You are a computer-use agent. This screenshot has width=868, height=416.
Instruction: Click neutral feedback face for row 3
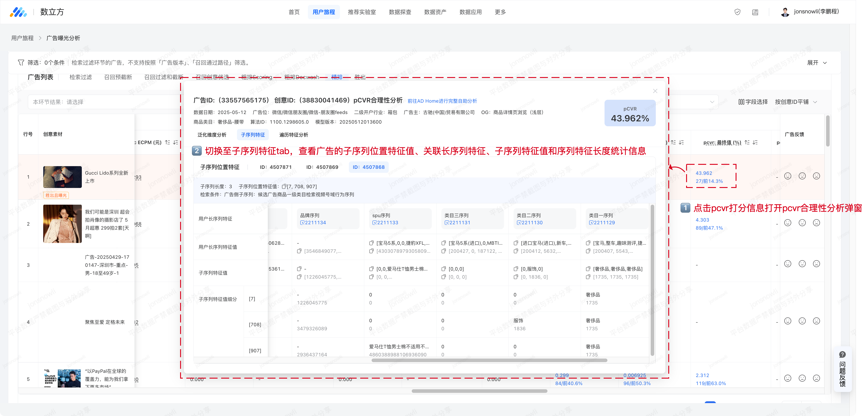[802, 264]
